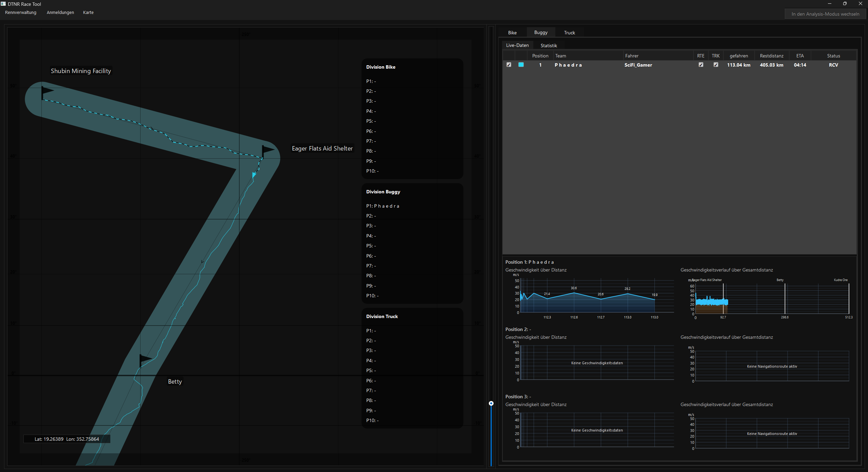
Task: Toggle the TRK checkbox for Phaedra
Action: click(716, 65)
